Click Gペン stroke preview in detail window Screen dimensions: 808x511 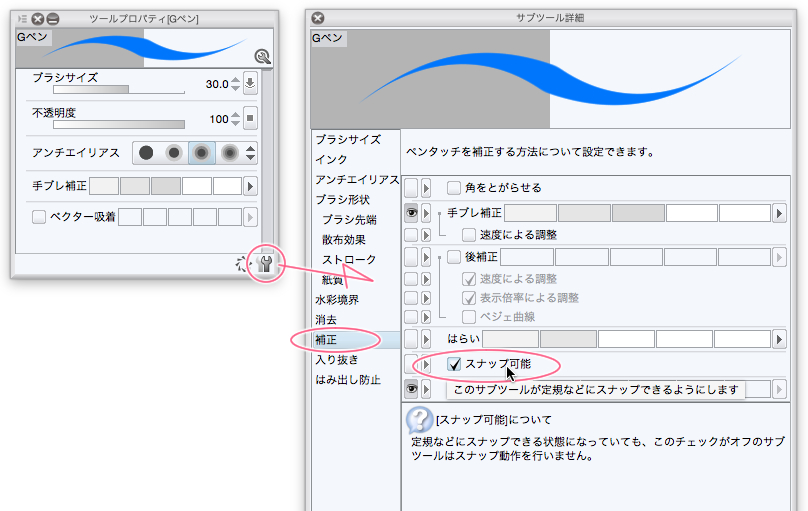pos(550,79)
